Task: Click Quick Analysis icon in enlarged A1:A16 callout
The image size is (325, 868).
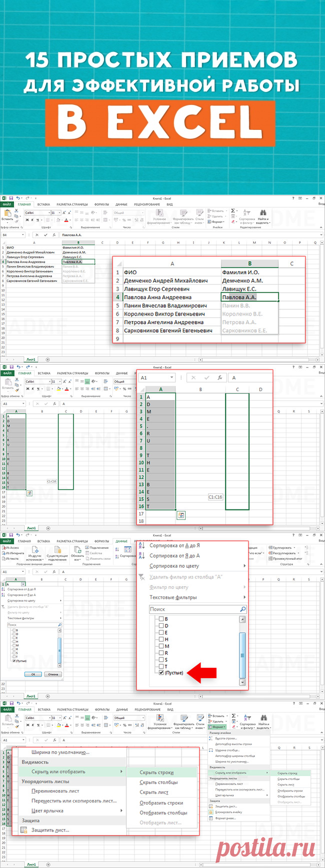Action: [x=181, y=515]
